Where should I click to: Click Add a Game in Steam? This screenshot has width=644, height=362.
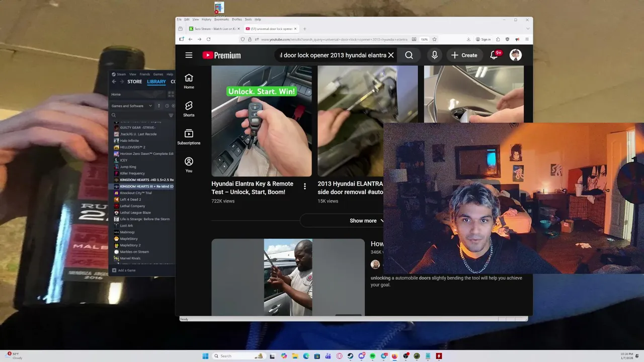click(x=124, y=270)
